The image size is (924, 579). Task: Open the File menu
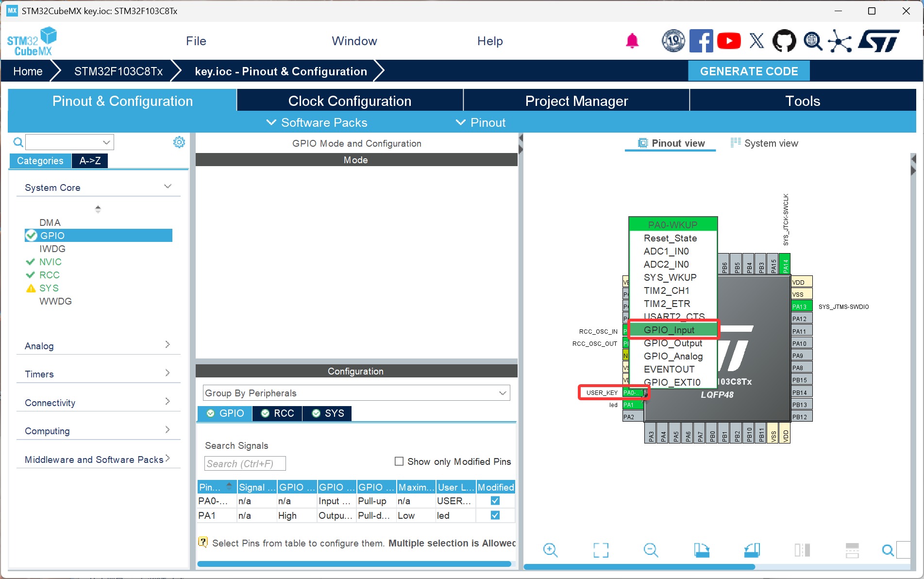click(196, 41)
